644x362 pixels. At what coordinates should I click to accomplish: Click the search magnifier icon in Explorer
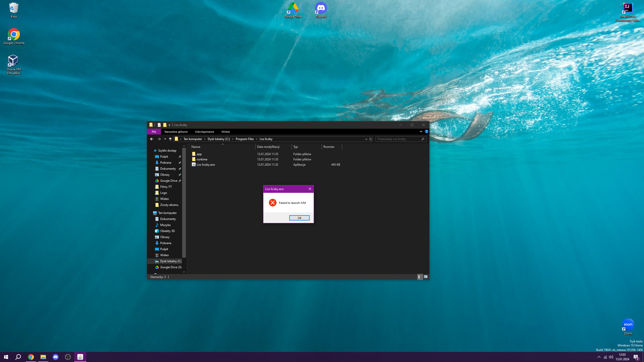pyautogui.click(x=423, y=139)
